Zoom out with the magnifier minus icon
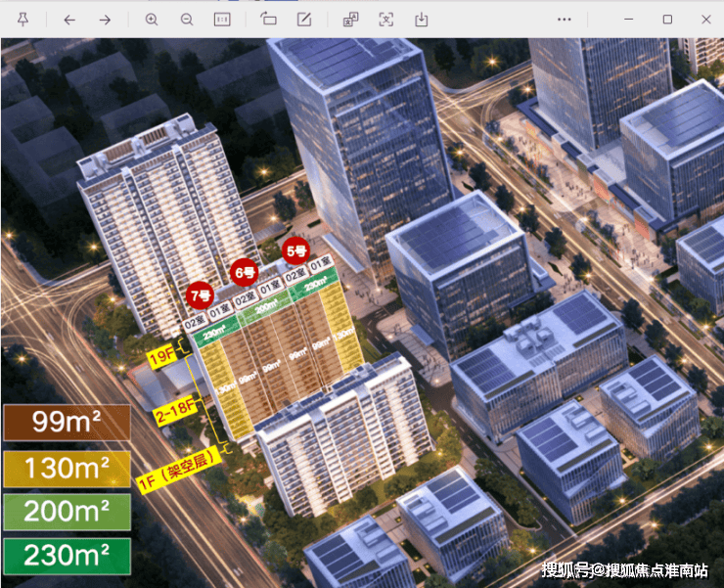Screen dimensions: 724x588 coord(187,20)
